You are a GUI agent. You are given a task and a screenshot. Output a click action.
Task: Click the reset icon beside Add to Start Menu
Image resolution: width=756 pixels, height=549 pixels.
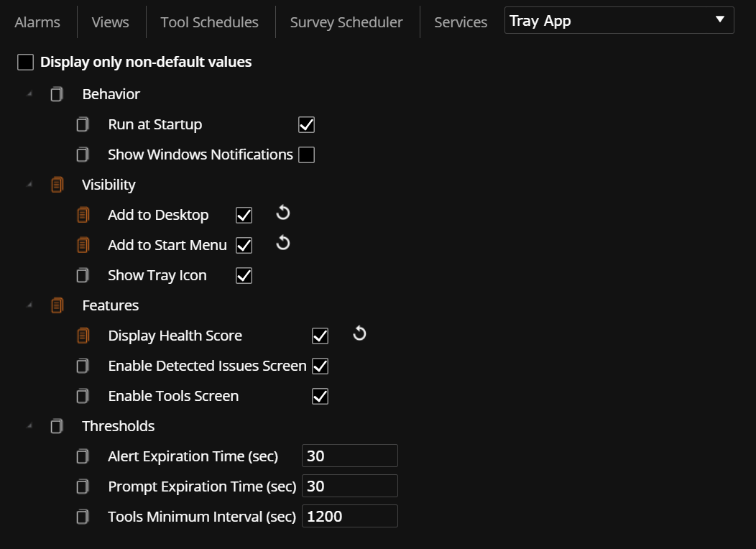(282, 244)
